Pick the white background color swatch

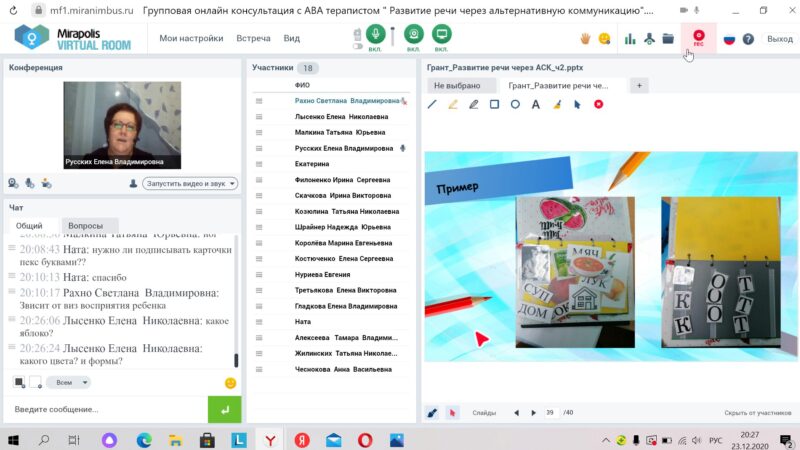pos(35,382)
